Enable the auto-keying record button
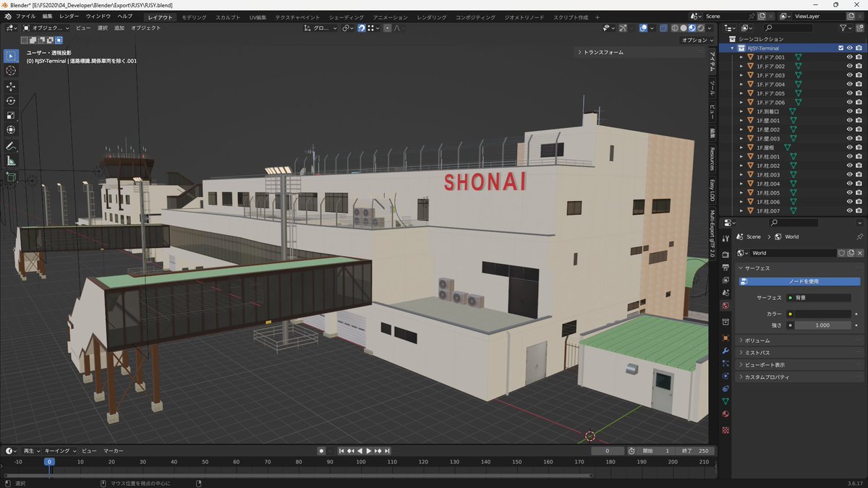The width and height of the screenshot is (868, 488). (322, 451)
